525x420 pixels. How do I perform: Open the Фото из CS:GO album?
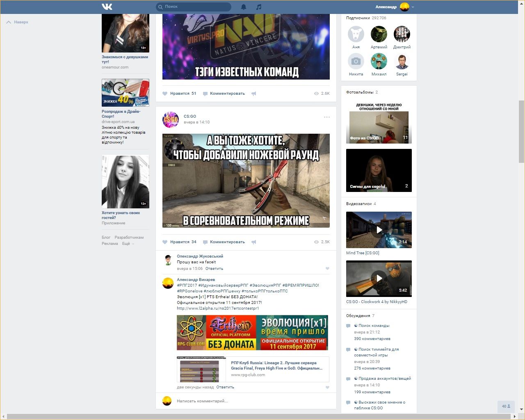pyautogui.click(x=379, y=122)
